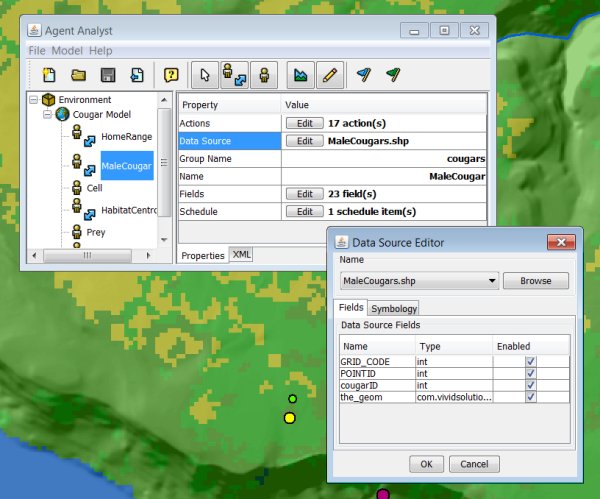Image resolution: width=600 pixels, height=499 pixels.
Task: Click the New model toolbar icon
Action: 49,75
